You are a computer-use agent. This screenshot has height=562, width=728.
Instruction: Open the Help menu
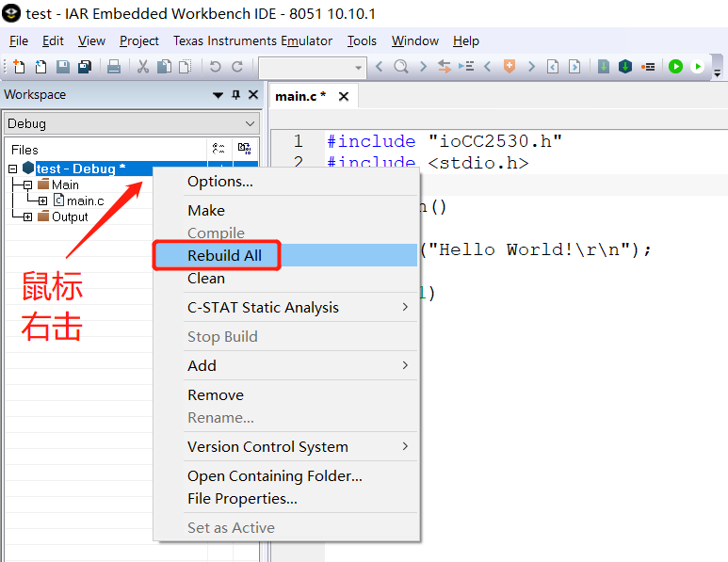coord(465,40)
